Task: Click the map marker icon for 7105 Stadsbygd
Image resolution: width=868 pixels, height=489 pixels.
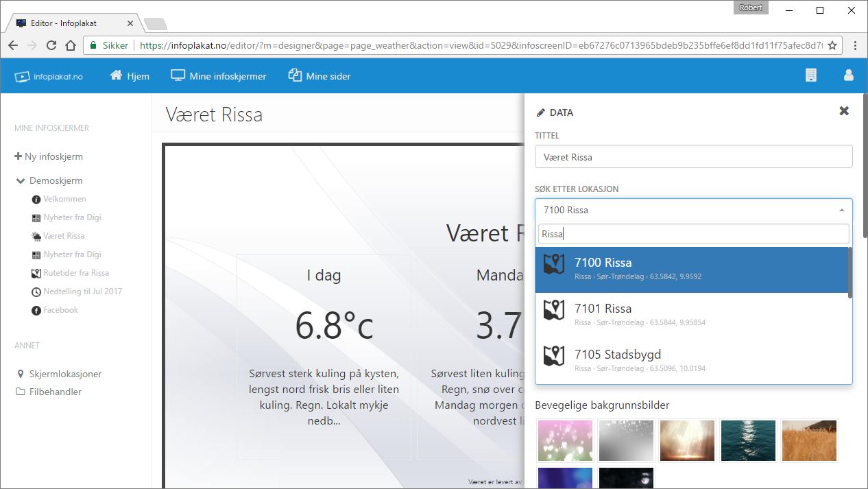Action: [554, 356]
